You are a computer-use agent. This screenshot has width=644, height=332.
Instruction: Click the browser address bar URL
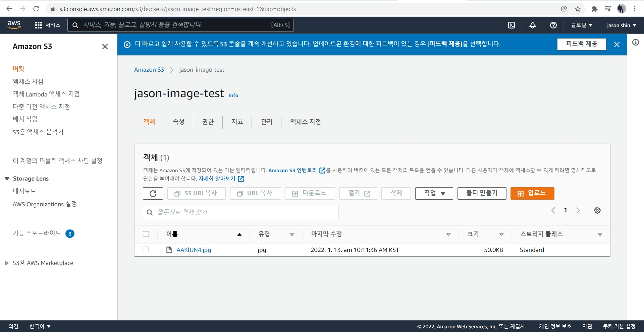177,9
